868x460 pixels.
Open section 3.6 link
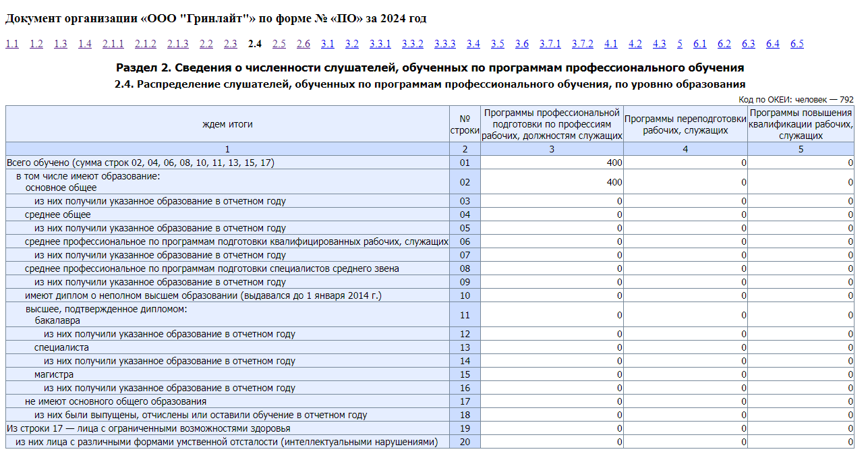click(522, 44)
